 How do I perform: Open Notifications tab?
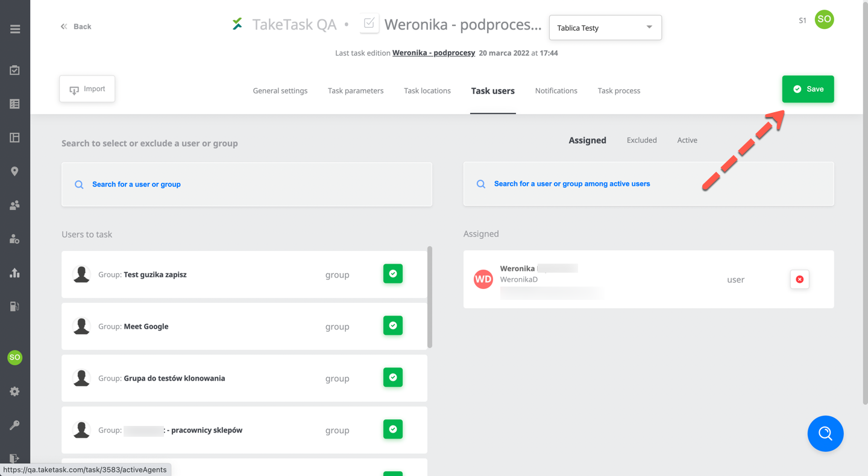[556, 90]
